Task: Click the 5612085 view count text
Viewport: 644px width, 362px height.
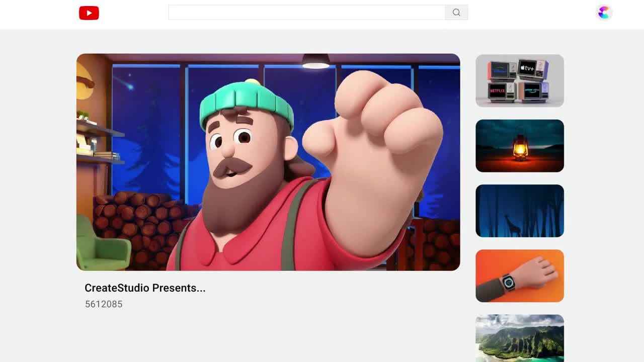Action: (104, 304)
